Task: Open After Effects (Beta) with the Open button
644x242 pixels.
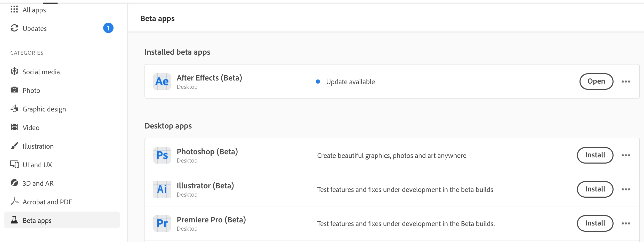Action: pos(596,82)
